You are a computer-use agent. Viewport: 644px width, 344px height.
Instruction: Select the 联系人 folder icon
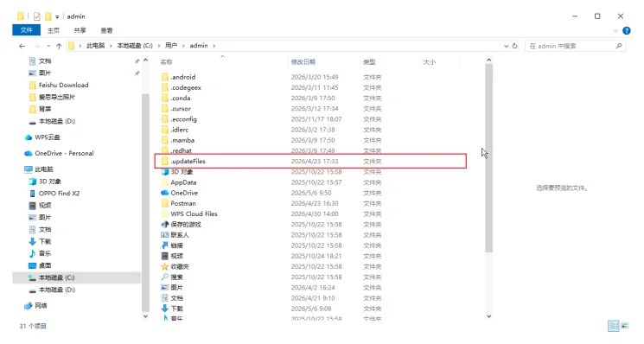coord(165,235)
